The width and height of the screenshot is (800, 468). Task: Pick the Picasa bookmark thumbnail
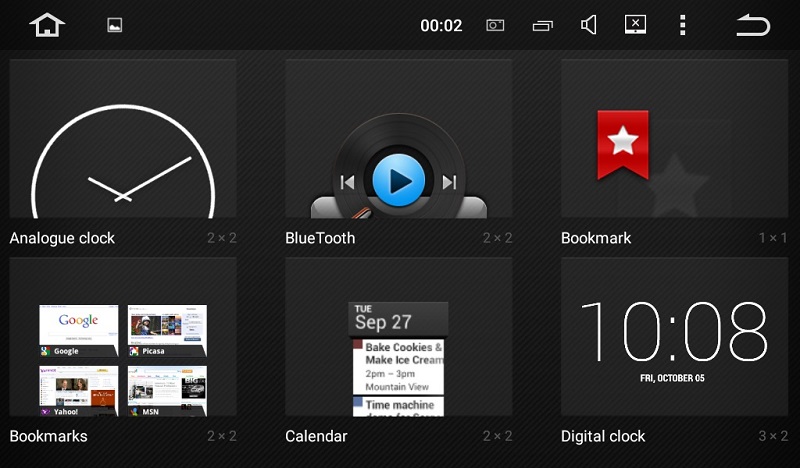(x=167, y=330)
